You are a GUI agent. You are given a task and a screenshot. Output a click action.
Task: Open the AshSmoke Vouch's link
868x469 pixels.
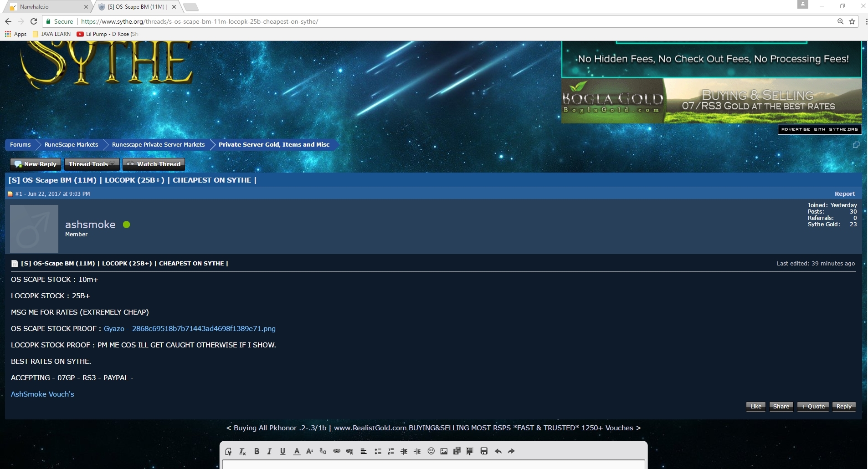tap(42, 394)
